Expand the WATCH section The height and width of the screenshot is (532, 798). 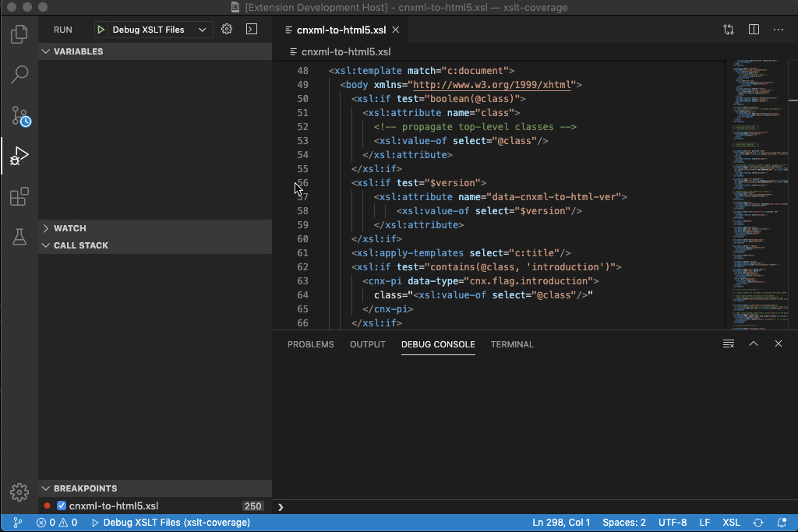pyautogui.click(x=46, y=228)
